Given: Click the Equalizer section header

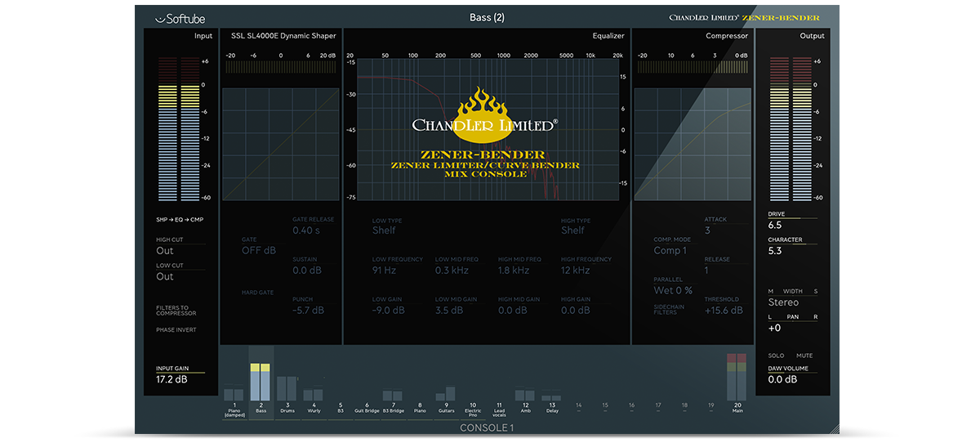Looking at the screenshot, I should (x=608, y=36).
